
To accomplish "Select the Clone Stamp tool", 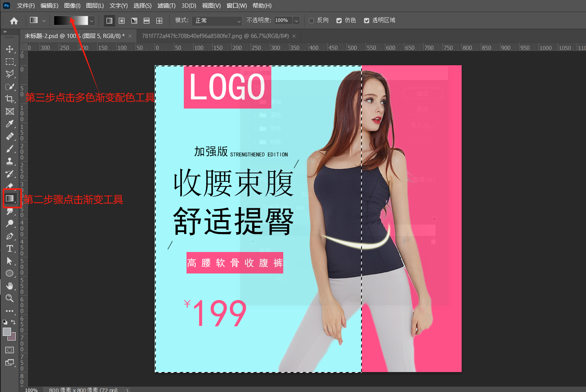I will [x=10, y=161].
